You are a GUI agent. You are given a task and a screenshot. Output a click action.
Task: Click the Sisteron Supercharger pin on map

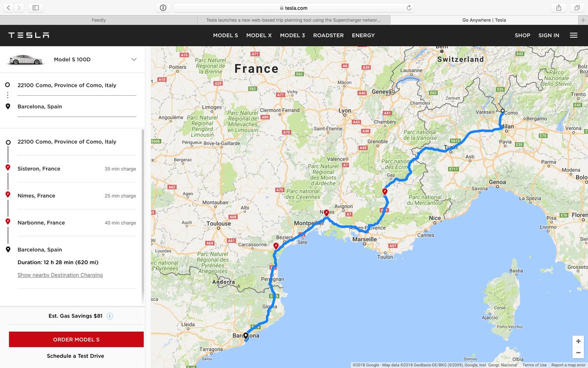[385, 192]
